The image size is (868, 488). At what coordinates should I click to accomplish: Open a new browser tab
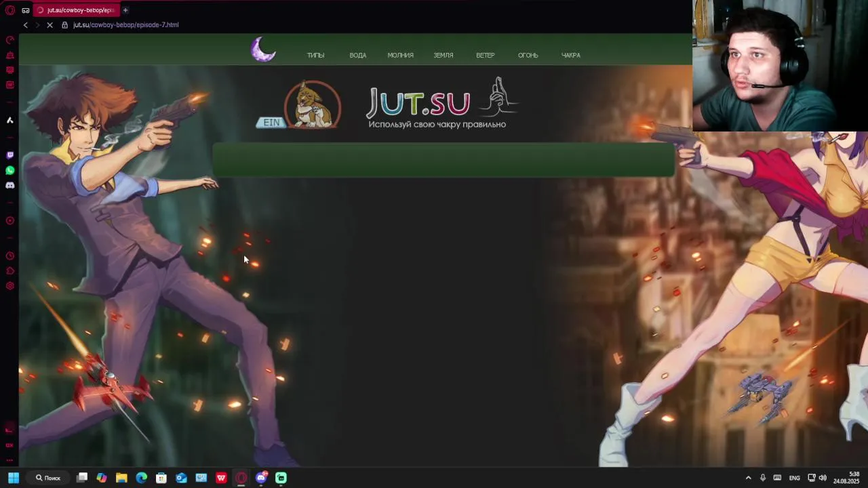tap(125, 10)
